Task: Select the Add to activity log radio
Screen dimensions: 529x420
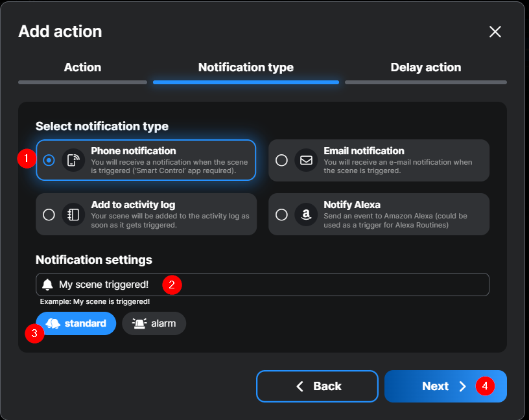Action: (x=49, y=215)
